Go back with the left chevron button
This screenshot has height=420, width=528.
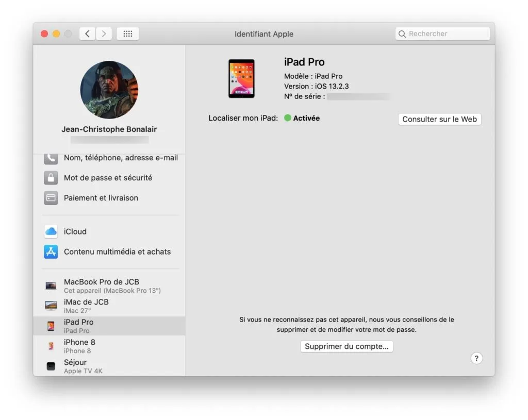pyautogui.click(x=87, y=33)
